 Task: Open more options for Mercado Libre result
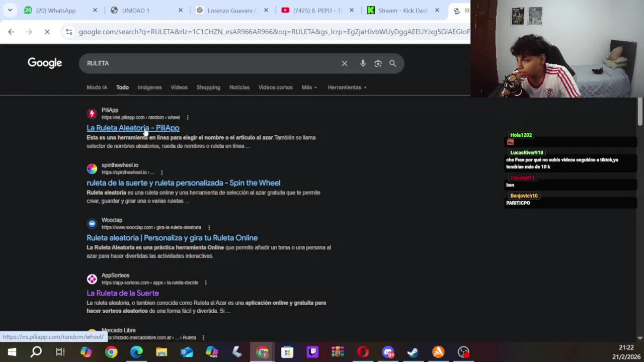coord(203,337)
